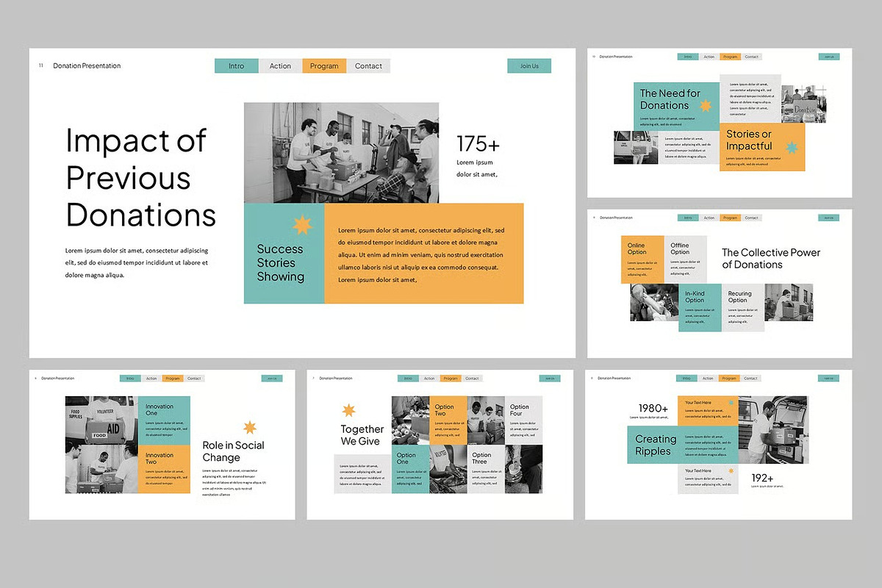
Task: Select the van loading photo on Creating Ripples slide
Action: point(774,431)
